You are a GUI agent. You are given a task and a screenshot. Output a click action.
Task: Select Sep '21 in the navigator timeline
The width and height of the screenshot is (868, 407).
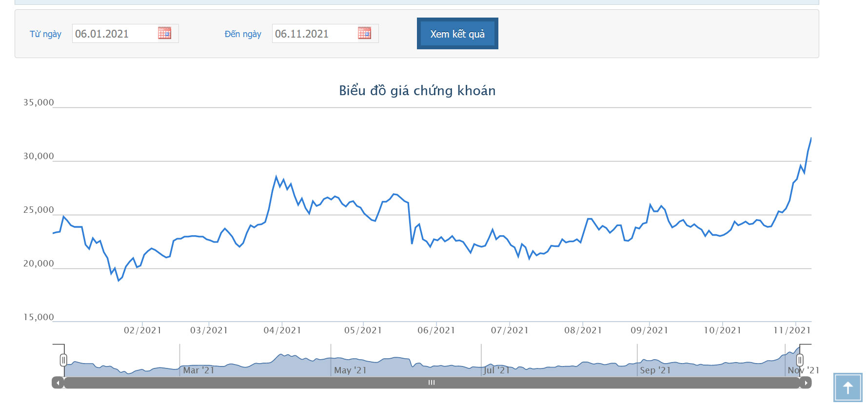point(655,370)
